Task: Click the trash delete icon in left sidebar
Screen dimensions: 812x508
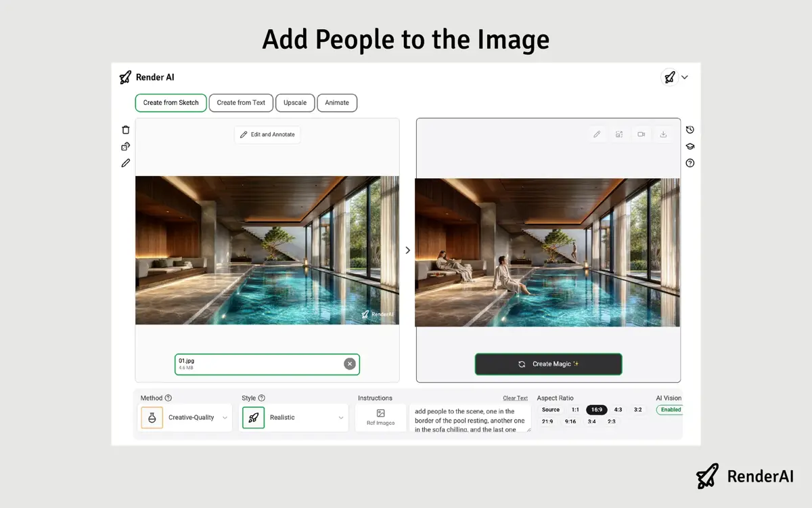Action: 125,130
